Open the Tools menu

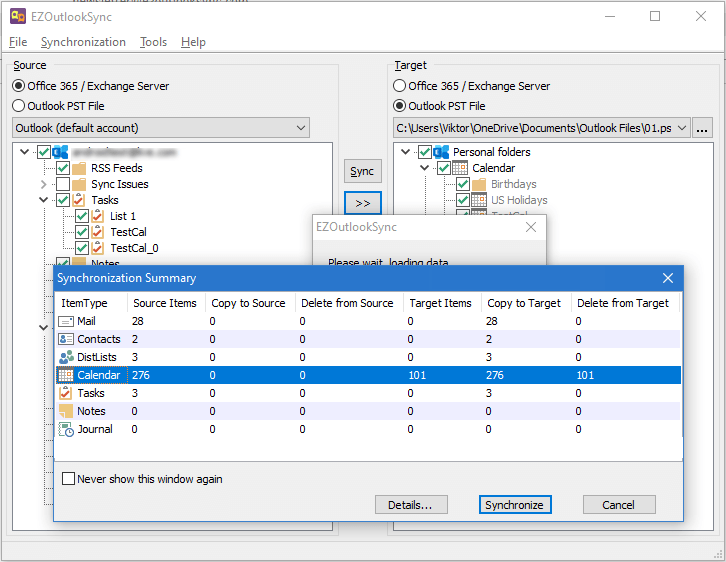pyautogui.click(x=153, y=42)
